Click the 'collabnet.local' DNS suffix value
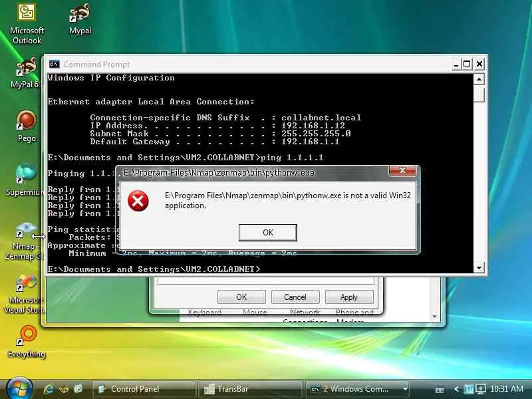 (x=321, y=118)
